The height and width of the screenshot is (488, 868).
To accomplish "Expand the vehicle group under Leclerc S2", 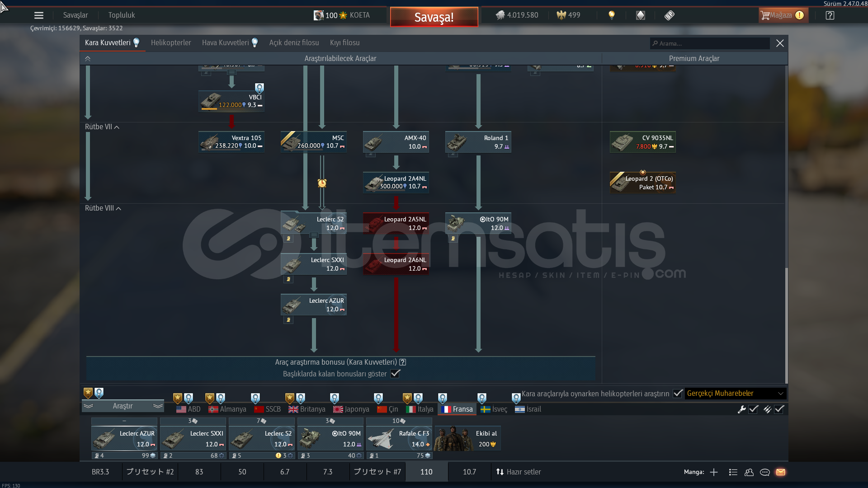I will [x=314, y=235].
